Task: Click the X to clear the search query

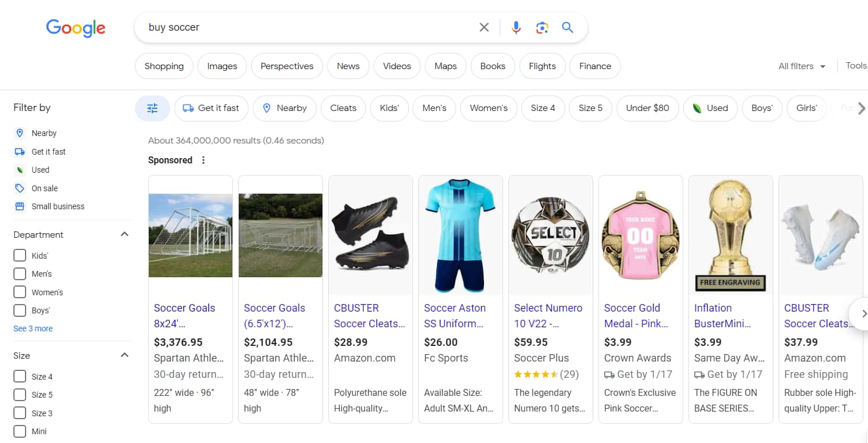Action: point(484,27)
